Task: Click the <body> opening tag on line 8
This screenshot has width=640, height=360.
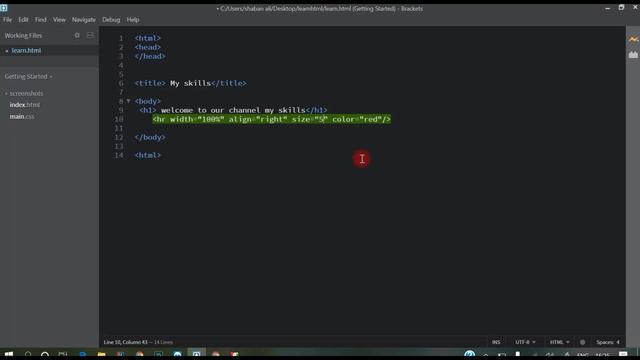Action: click(x=148, y=101)
